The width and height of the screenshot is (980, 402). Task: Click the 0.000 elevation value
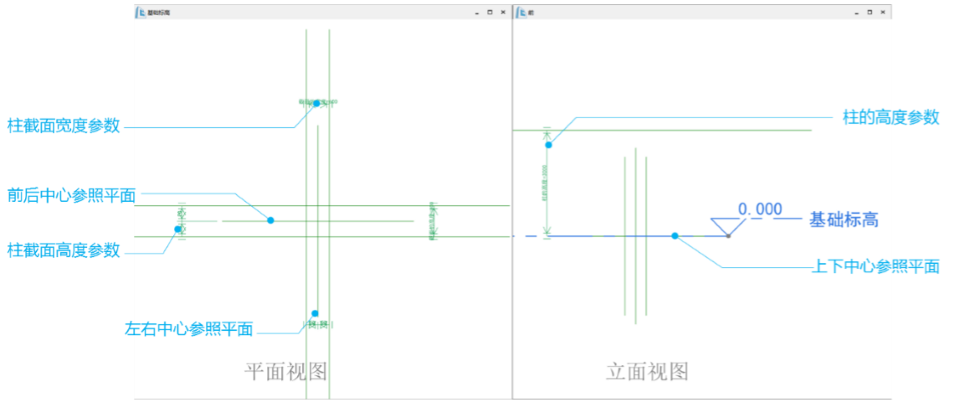click(x=760, y=209)
